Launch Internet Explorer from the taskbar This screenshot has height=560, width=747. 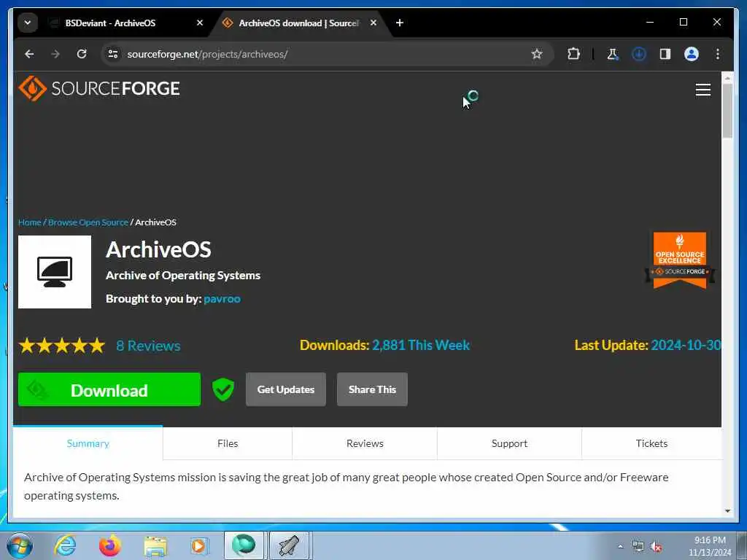pyautogui.click(x=65, y=545)
